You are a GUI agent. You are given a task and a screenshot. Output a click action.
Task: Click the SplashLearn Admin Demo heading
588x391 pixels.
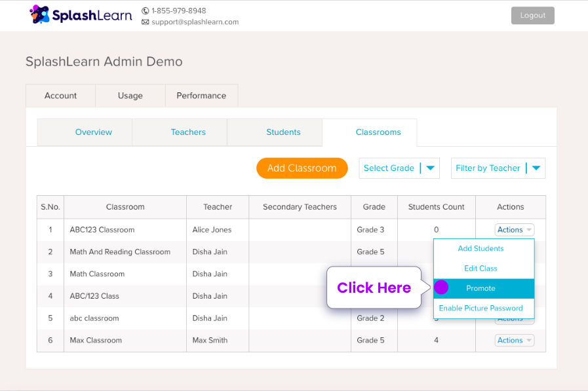pos(104,62)
